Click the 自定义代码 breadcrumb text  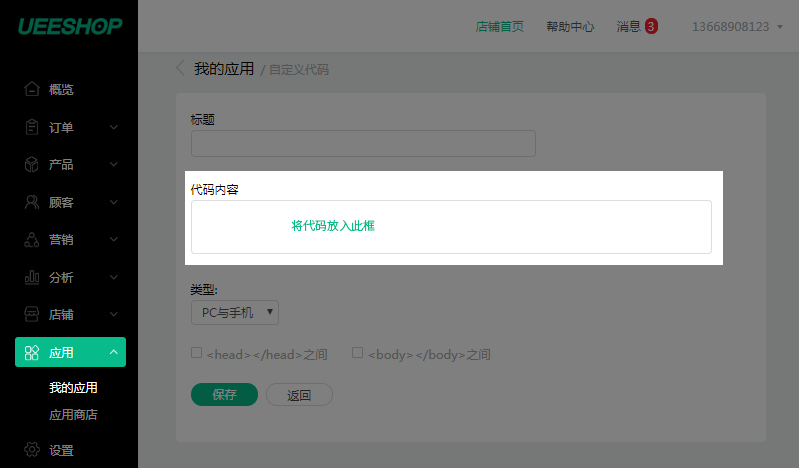[299, 69]
